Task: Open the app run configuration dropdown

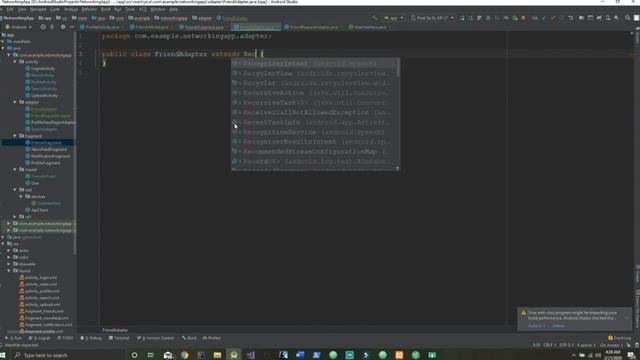Action: pyautogui.click(x=393, y=18)
